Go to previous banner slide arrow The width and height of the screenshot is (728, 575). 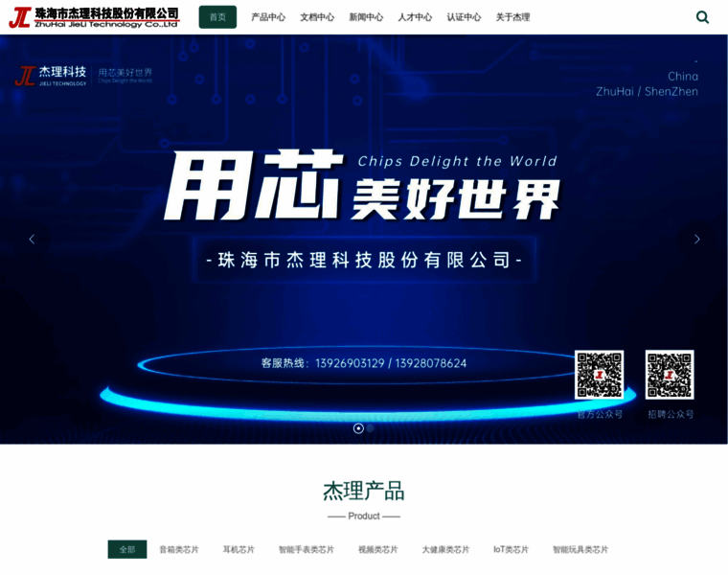[32, 240]
